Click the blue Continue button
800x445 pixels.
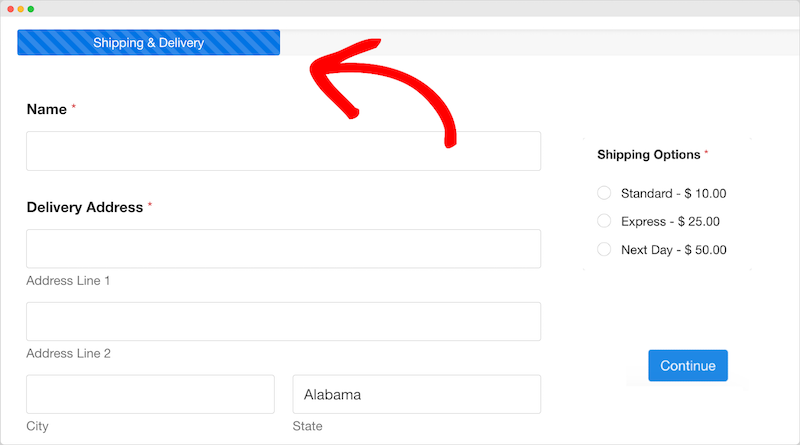(x=688, y=365)
